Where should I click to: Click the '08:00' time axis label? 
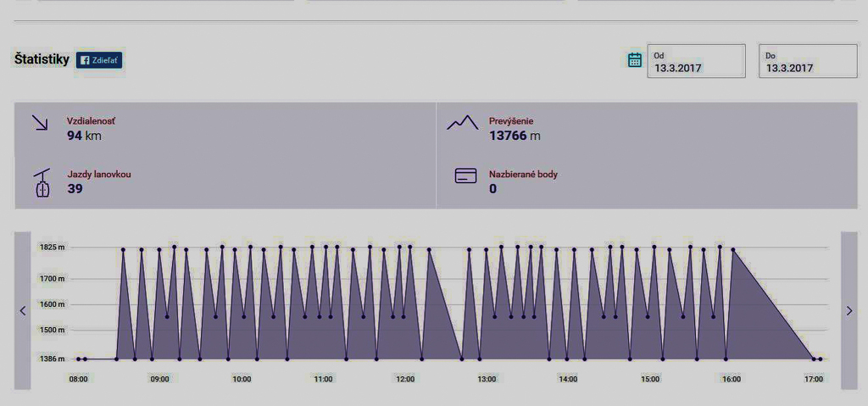pos(78,380)
